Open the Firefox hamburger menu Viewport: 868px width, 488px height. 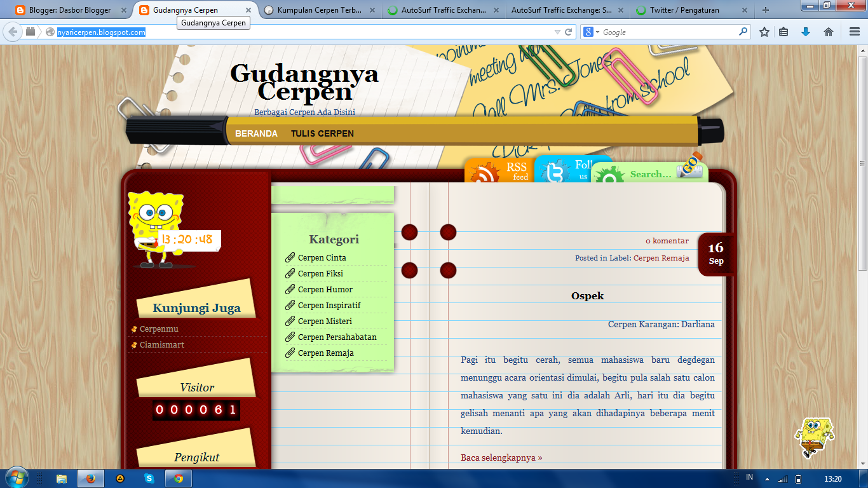[x=855, y=32]
